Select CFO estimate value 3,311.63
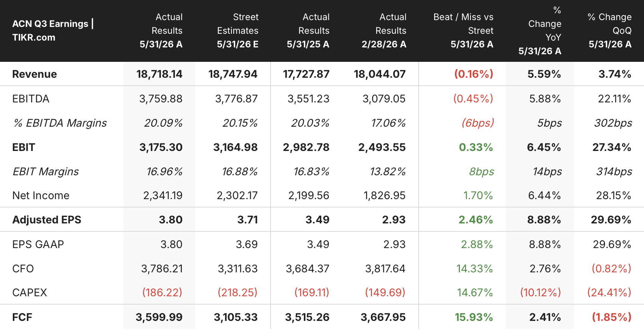644x330 pixels. click(238, 269)
